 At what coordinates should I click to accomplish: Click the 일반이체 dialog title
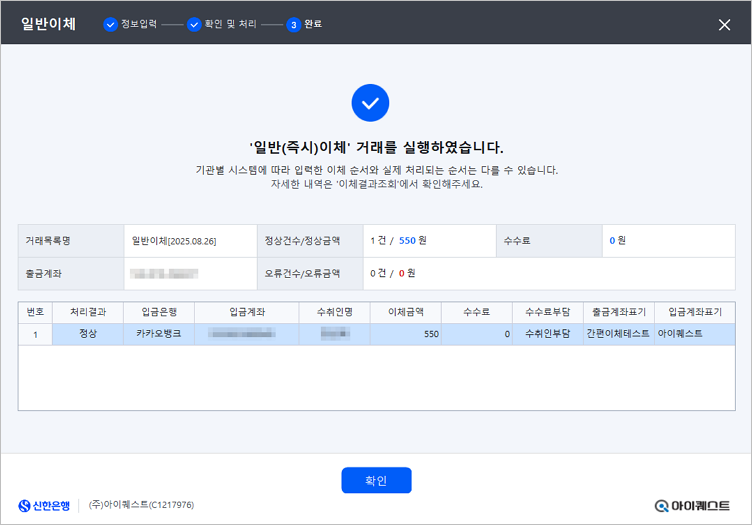48,24
